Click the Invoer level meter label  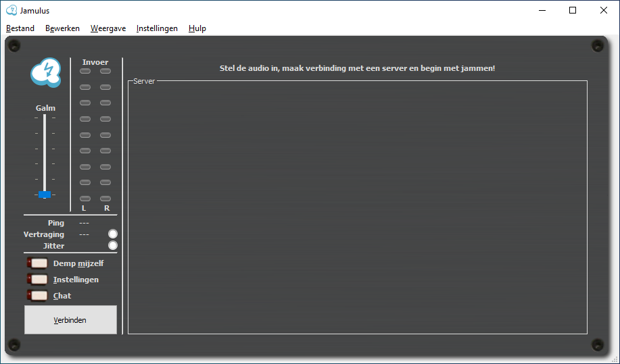(95, 62)
